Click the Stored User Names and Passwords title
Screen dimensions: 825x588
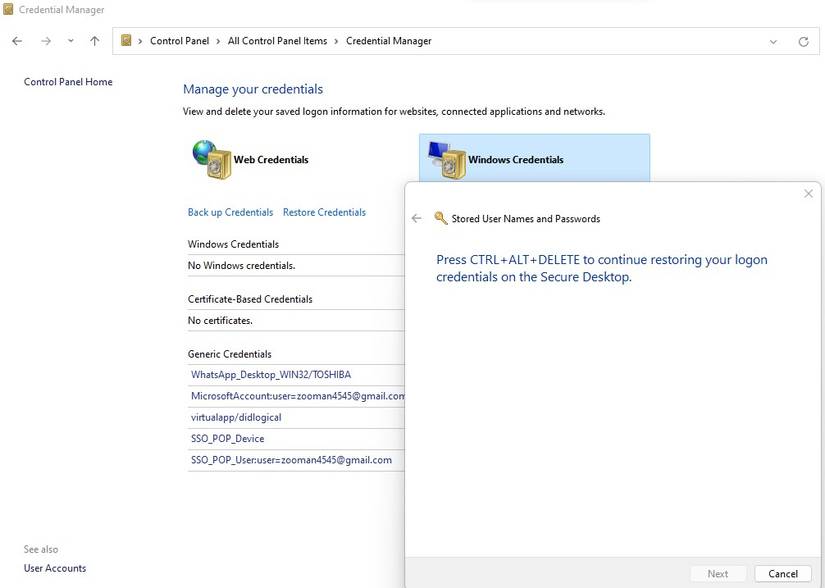click(526, 219)
